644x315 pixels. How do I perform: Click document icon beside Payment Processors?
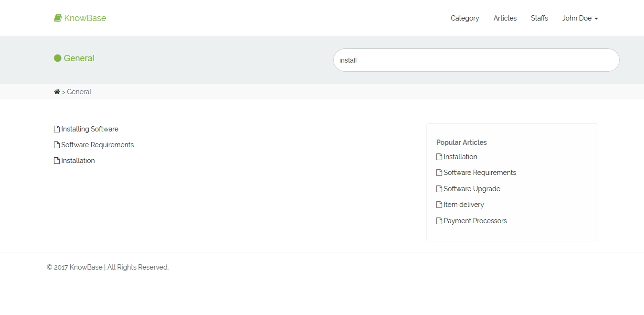(439, 221)
